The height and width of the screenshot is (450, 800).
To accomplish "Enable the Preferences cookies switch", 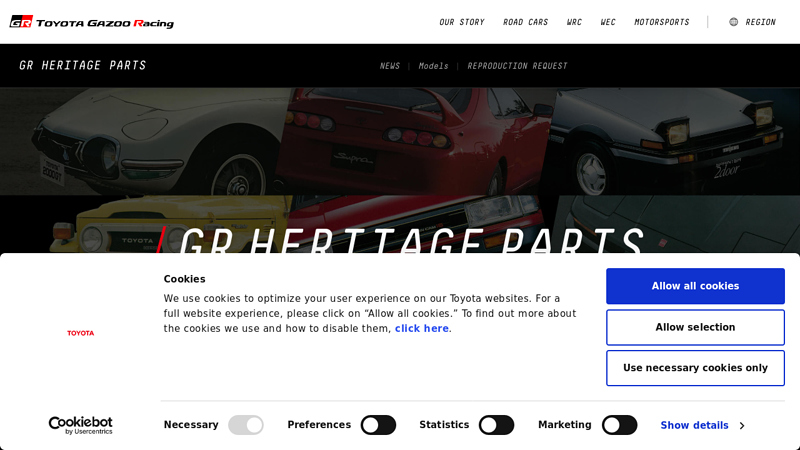I will 379,425.
